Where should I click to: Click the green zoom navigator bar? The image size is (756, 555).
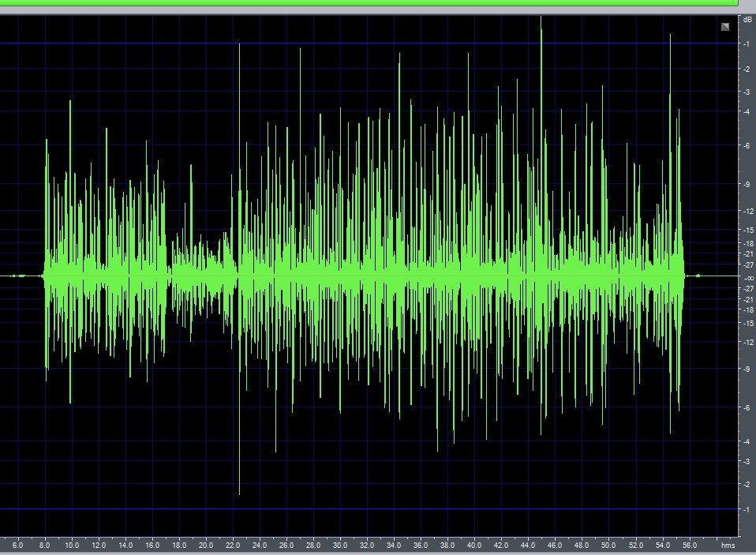pyautogui.click(x=369, y=2)
